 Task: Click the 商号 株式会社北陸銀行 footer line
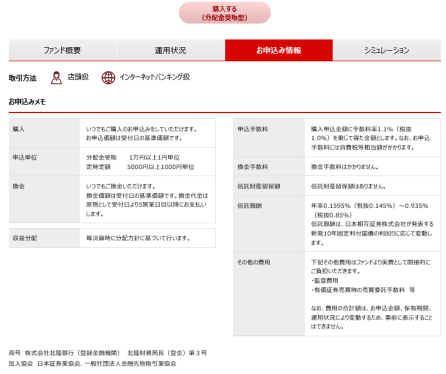pos(108,353)
